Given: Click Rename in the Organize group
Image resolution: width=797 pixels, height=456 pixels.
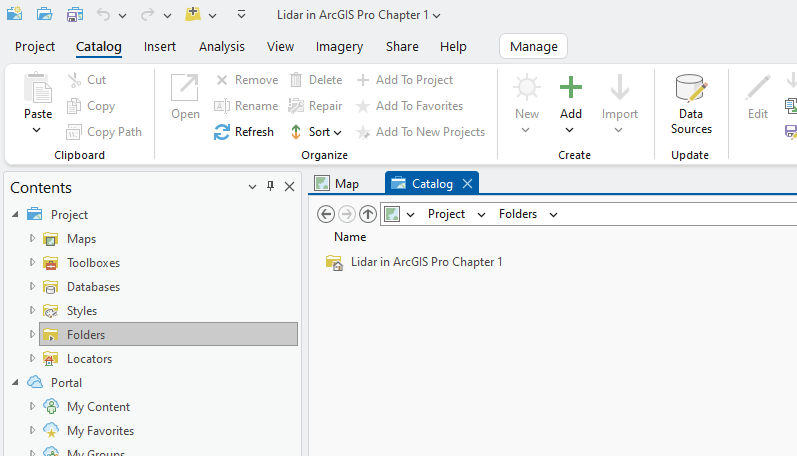Looking at the screenshot, I should 247,106.
